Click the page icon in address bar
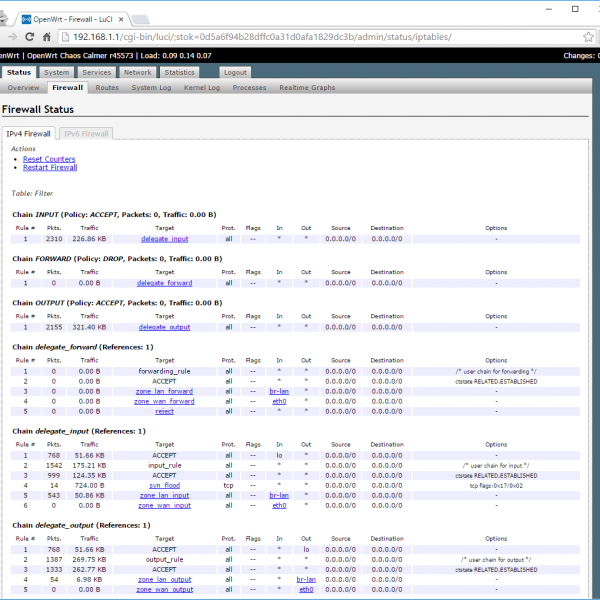 [x=64, y=36]
